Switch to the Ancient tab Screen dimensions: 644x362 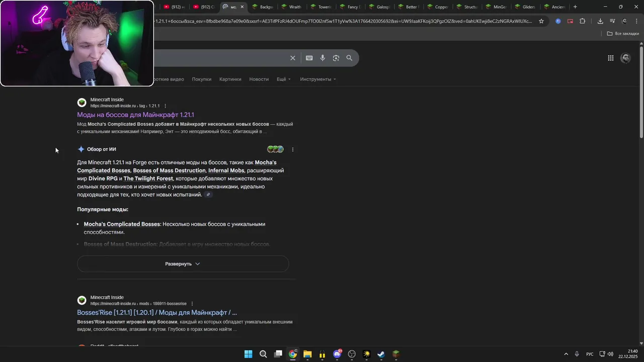click(554, 7)
